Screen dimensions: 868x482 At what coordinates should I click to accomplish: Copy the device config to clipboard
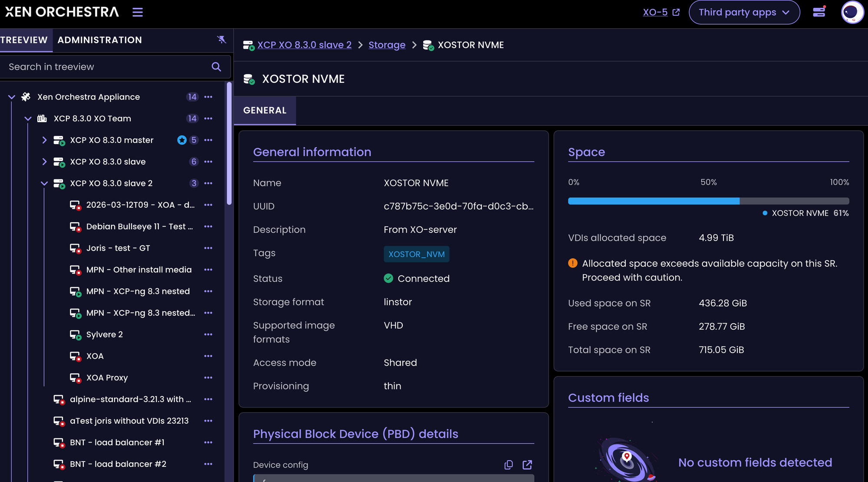509,465
